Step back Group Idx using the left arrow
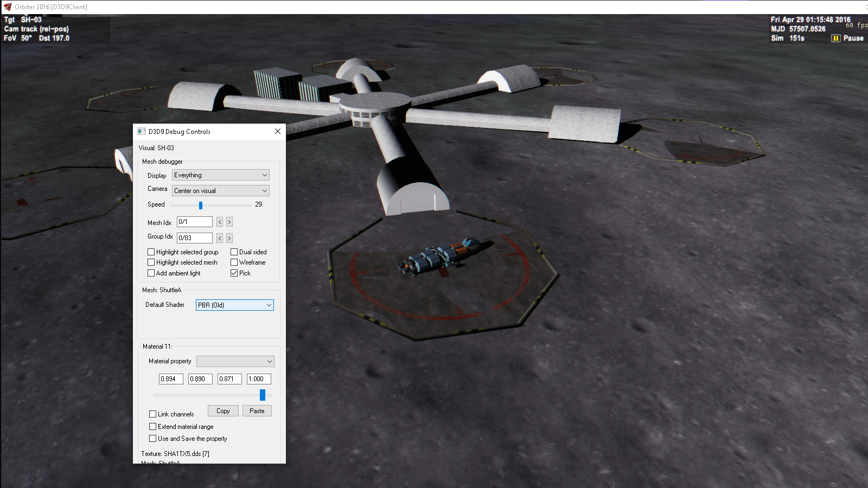This screenshot has width=868, height=488. coord(219,237)
